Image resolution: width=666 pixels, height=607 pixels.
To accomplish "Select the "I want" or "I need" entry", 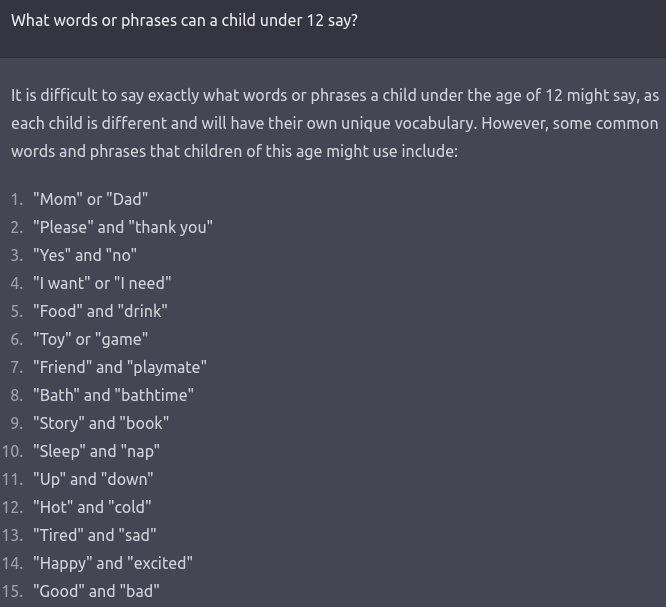I will tap(102, 283).
